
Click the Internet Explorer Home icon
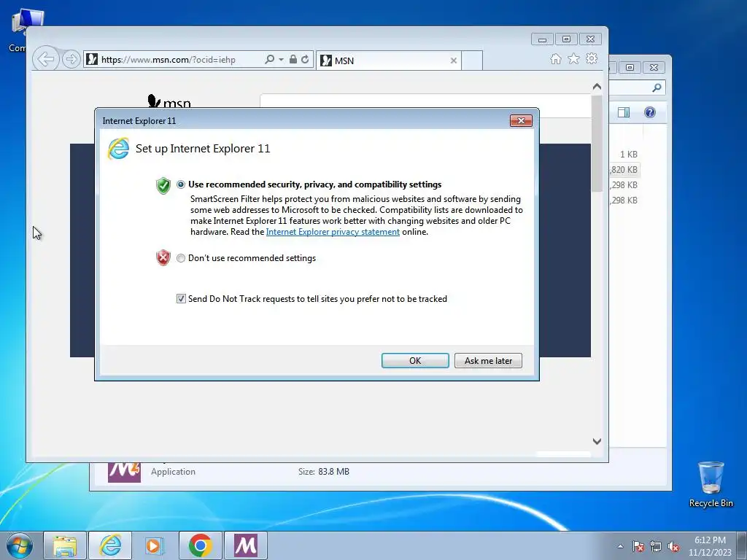coord(555,59)
